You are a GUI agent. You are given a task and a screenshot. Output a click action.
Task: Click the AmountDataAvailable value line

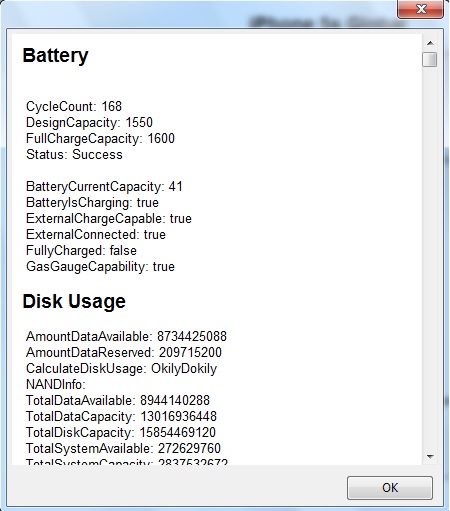[x=126, y=336]
